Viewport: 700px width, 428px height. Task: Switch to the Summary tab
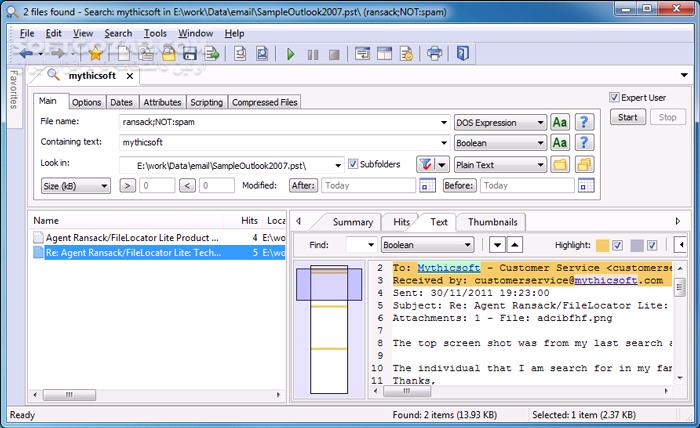353,222
